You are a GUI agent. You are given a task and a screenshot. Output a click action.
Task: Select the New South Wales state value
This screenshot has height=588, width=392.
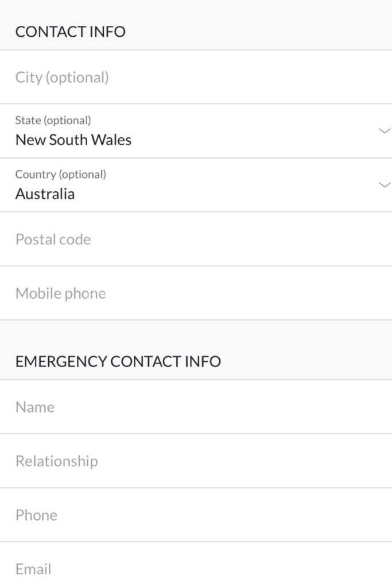point(73,140)
